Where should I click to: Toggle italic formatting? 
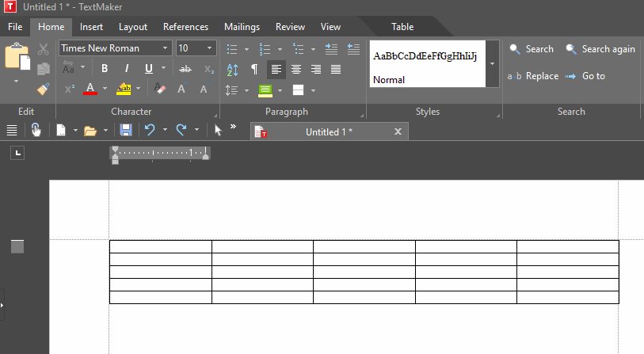coord(126,69)
